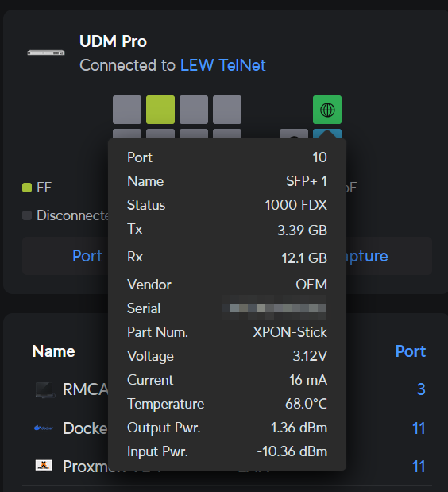Open the LEW TelNet link
448x492 pixels.
point(223,65)
